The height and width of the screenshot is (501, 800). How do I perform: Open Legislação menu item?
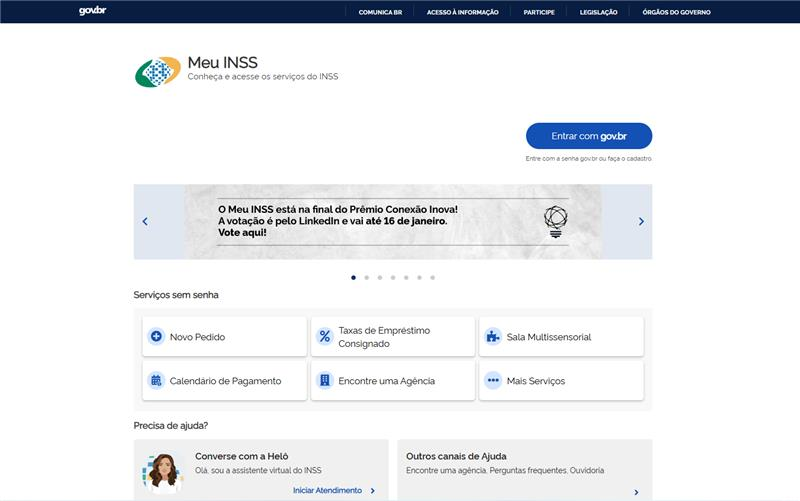tap(598, 12)
